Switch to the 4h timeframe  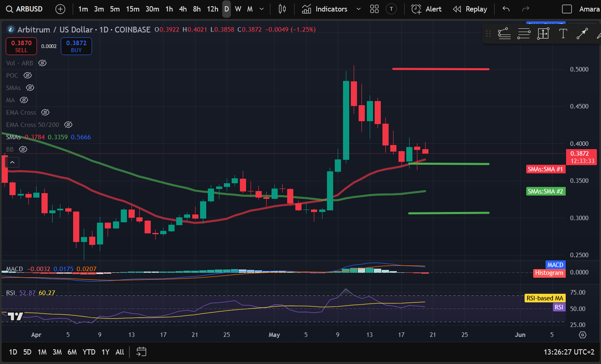[183, 9]
